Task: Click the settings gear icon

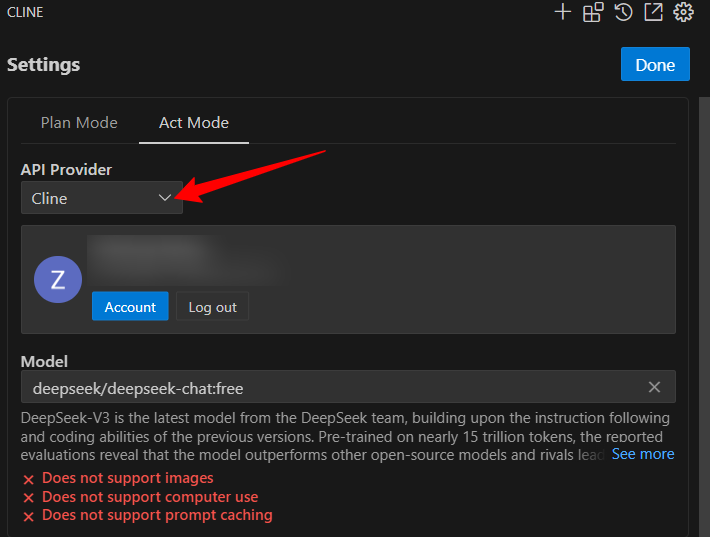Action: click(x=683, y=12)
